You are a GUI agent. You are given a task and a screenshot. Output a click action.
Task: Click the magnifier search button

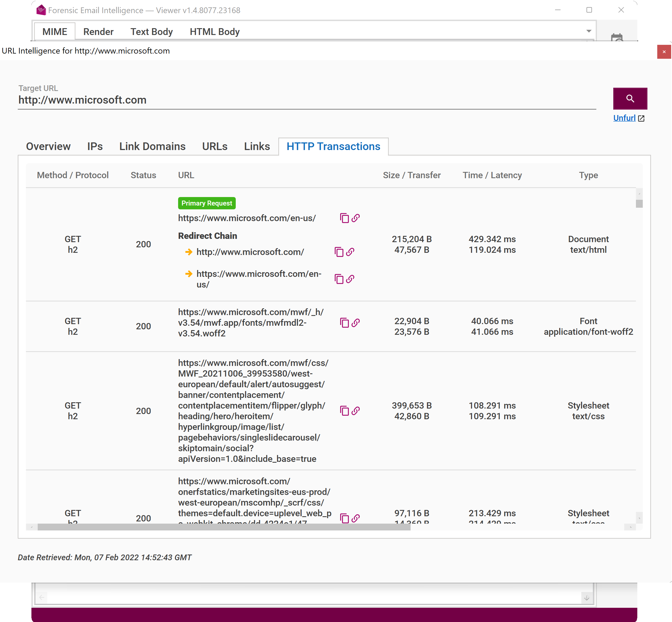630,99
